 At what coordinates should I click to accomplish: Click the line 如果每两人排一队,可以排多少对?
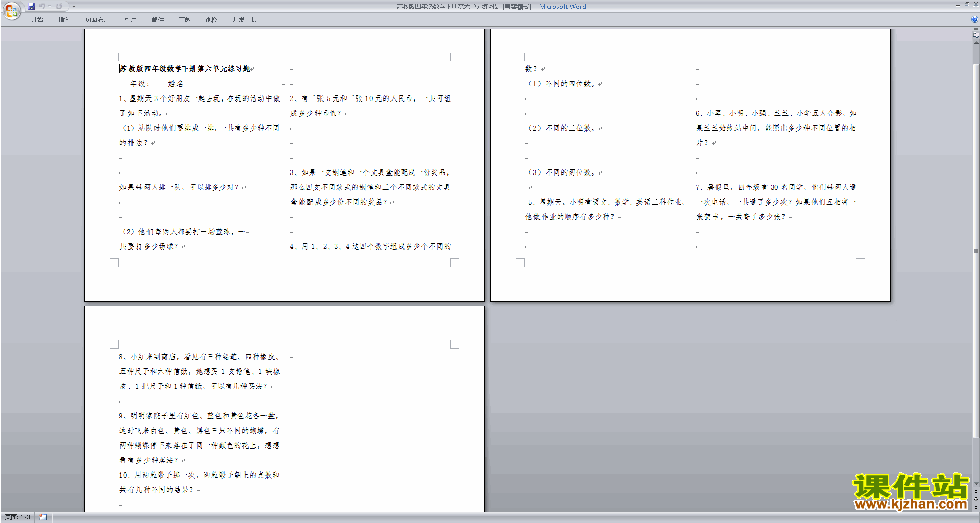coord(179,187)
